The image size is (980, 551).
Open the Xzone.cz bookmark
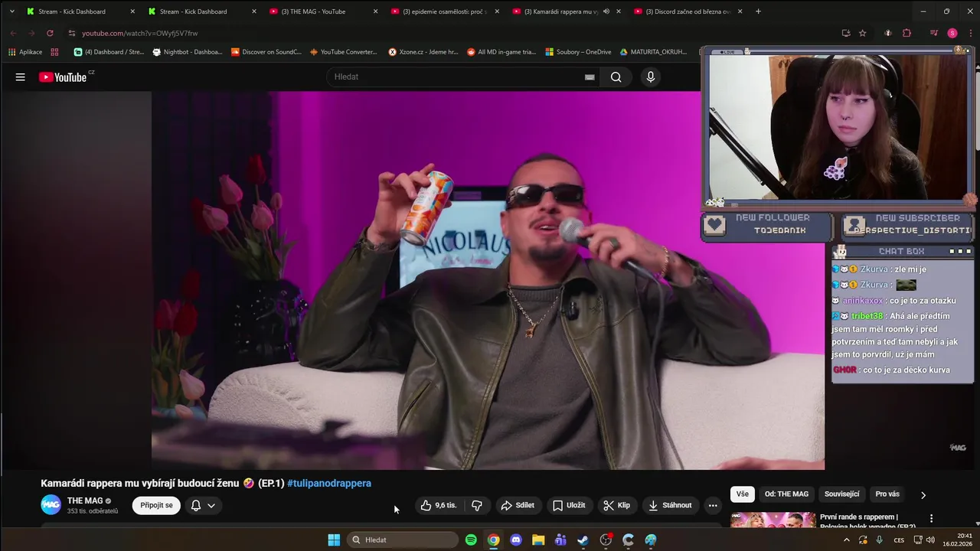423,52
